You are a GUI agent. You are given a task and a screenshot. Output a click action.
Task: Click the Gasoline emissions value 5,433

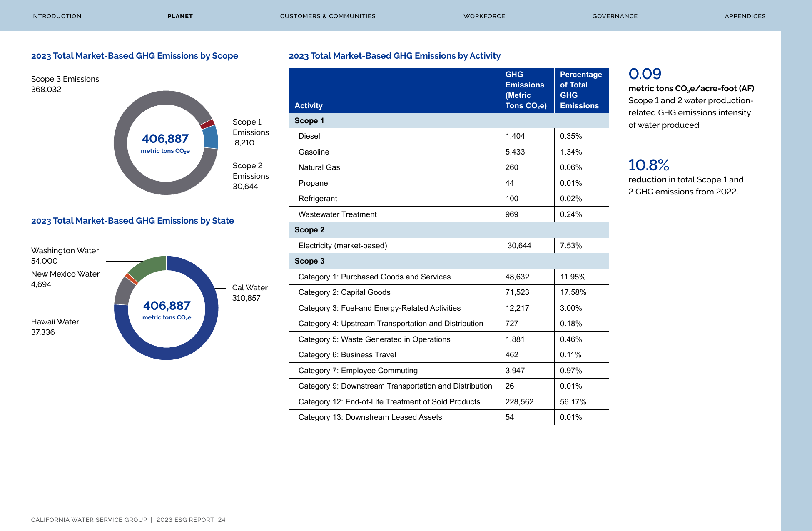(x=515, y=152)
